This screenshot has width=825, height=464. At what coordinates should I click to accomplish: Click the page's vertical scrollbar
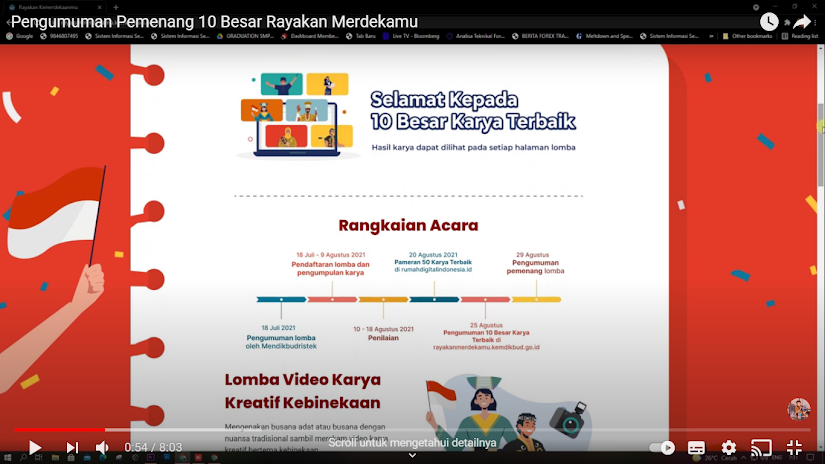pyautogui.click(x=820, y=145)
